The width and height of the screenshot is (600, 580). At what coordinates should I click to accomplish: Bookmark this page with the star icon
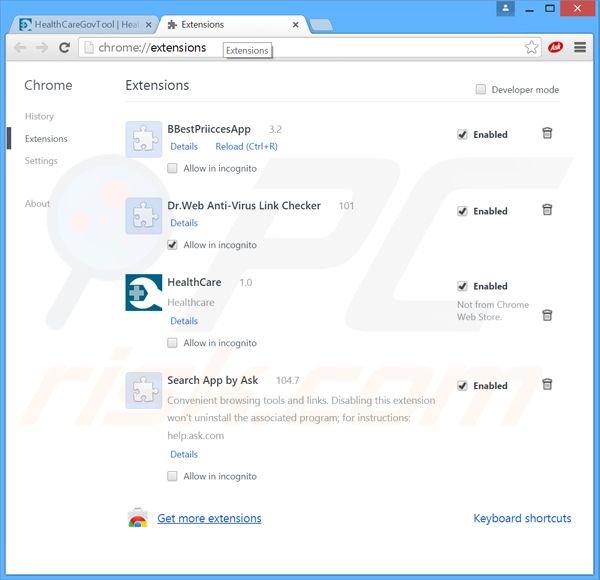[531, 47]
